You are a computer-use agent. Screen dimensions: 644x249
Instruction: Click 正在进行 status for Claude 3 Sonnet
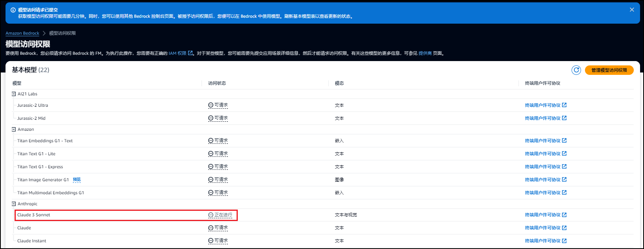(220, 215)
